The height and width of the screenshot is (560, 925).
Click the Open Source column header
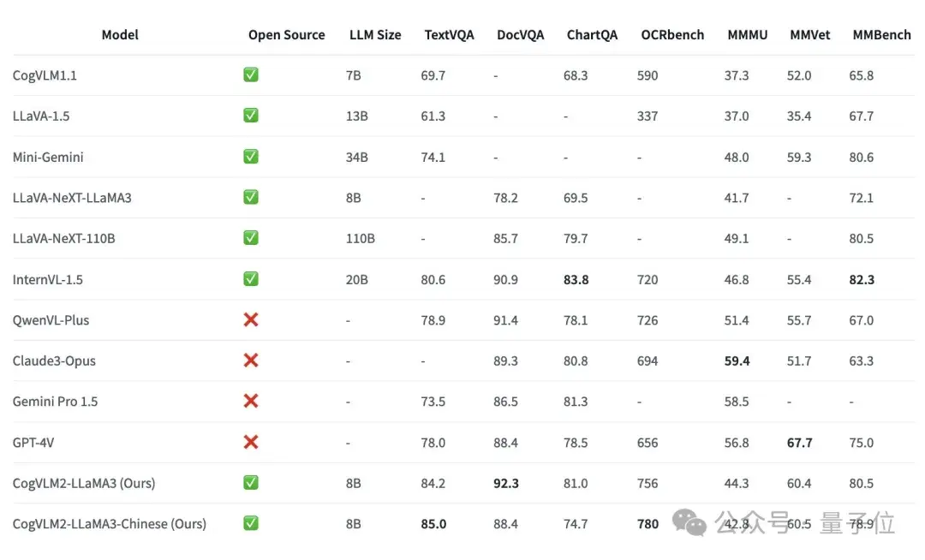(x=286, y=35)
